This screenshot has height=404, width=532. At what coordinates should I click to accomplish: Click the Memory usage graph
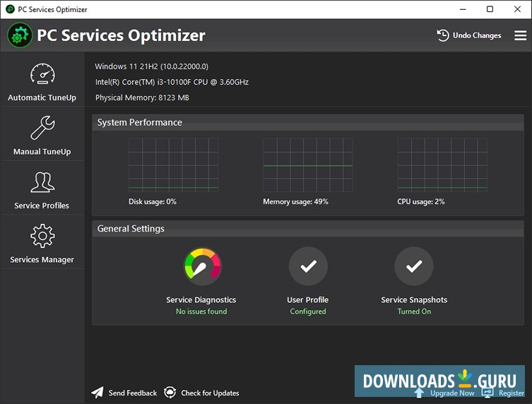308,165
